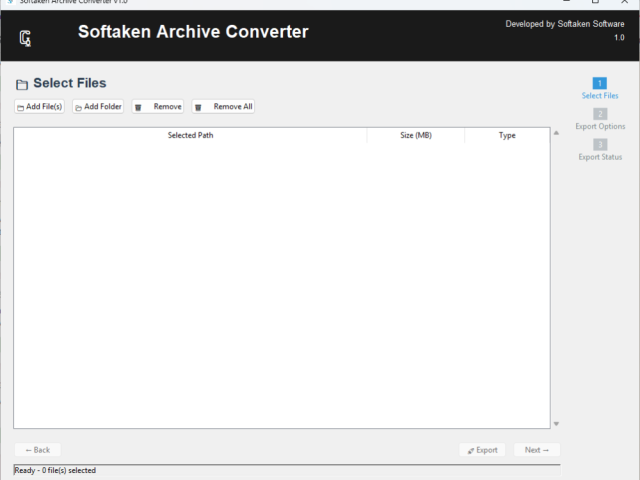Viewport: 640px width, 480px height.
Task: Sort by the Size (MB) column header
Action: coord(416,135)
